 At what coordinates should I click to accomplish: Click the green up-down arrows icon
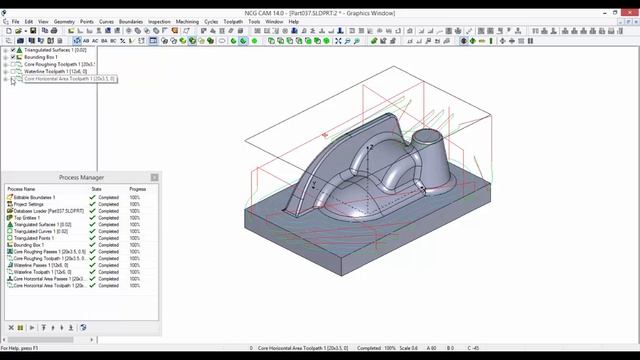tap(473, 41)
